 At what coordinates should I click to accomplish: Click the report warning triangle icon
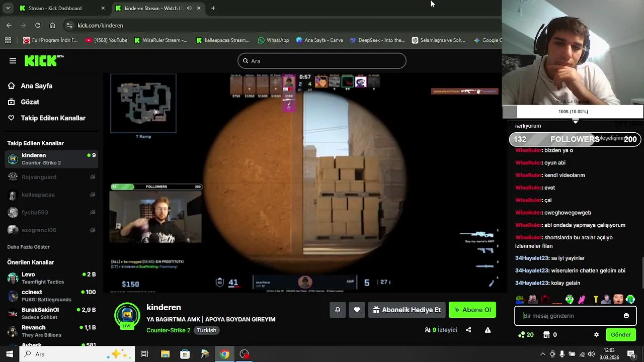[488, 330]
